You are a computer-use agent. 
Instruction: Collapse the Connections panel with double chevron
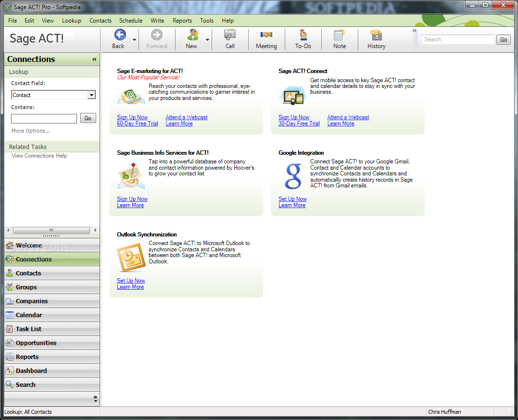[94, 60]
